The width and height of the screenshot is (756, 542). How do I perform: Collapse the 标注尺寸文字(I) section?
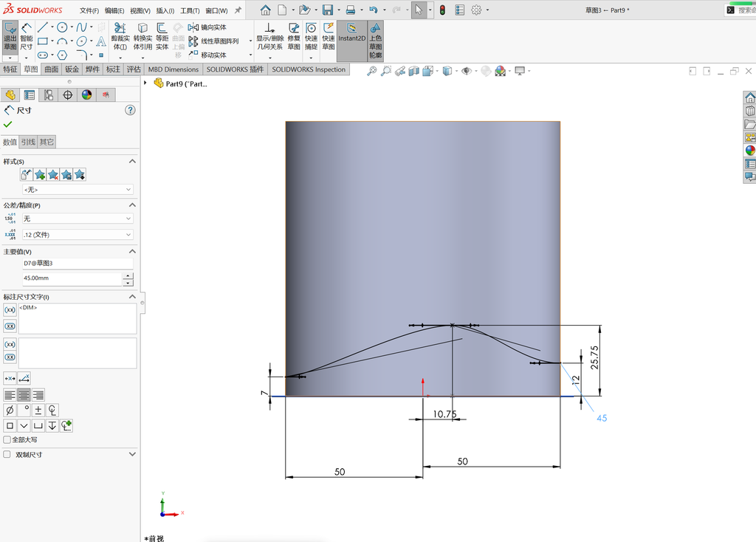132,297
